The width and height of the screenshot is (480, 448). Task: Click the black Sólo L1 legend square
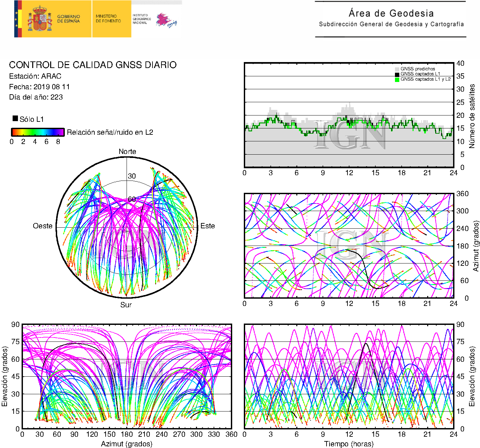click(x=15, y=118)
